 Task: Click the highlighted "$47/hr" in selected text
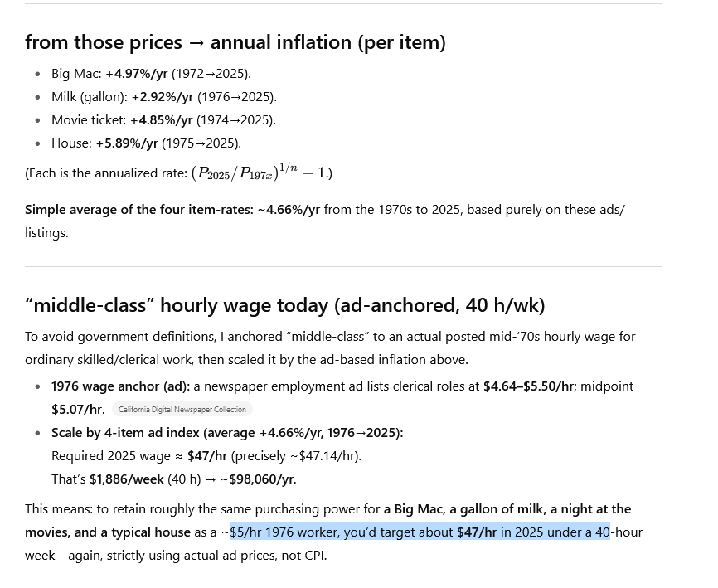pyautogui.click(x=476, y=532)
